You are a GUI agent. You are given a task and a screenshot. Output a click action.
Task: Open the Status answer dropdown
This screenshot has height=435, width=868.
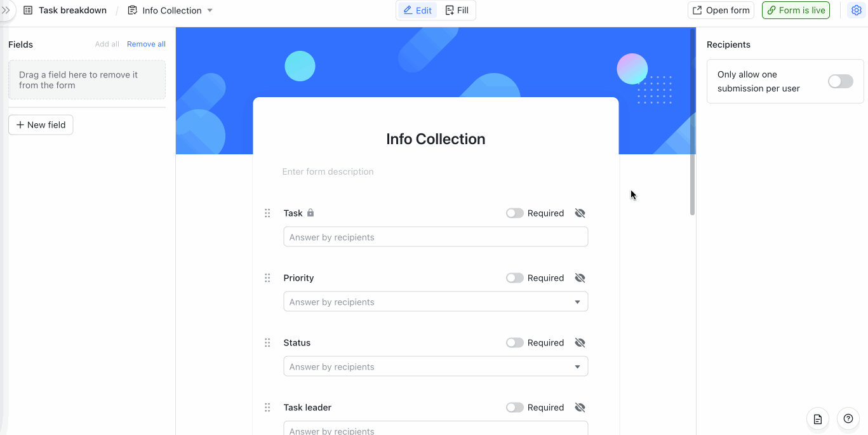436,366
